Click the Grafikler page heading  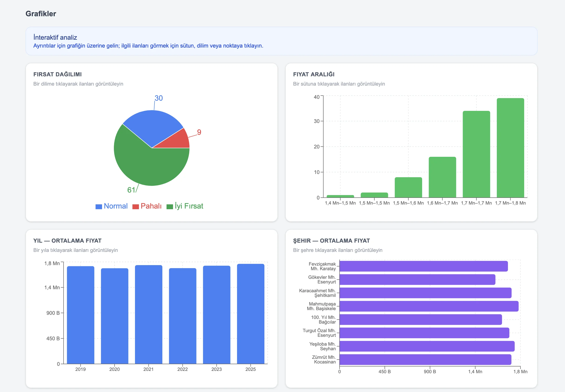pos(41,14)
